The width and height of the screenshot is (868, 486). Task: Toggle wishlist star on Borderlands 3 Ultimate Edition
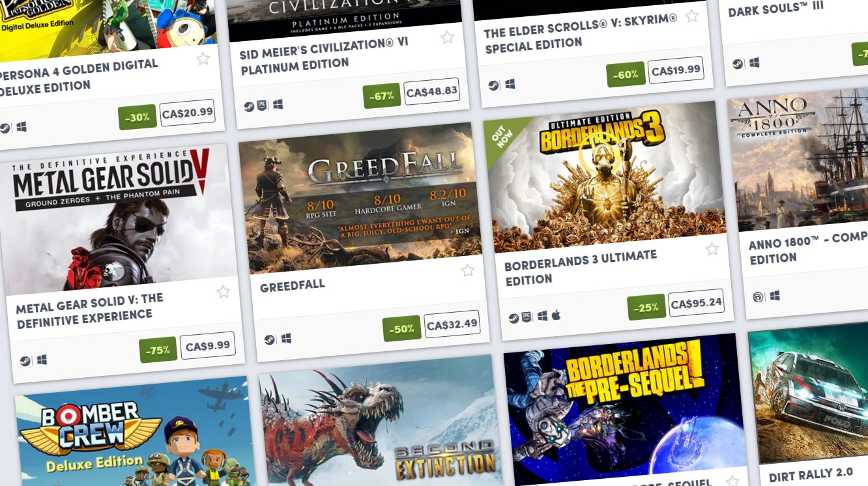pos(712,249)
